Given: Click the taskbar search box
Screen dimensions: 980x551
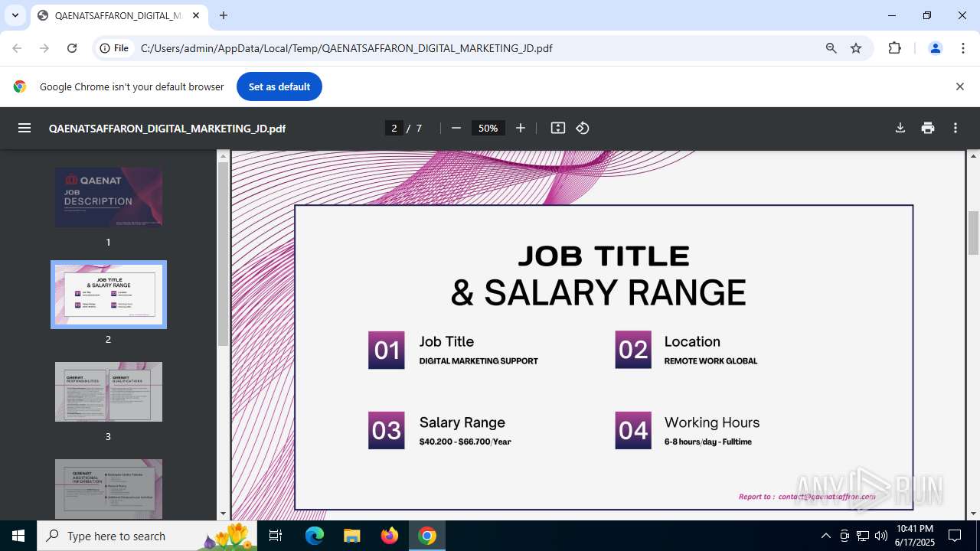Looking at the screenshot, I should coord(149,536).
